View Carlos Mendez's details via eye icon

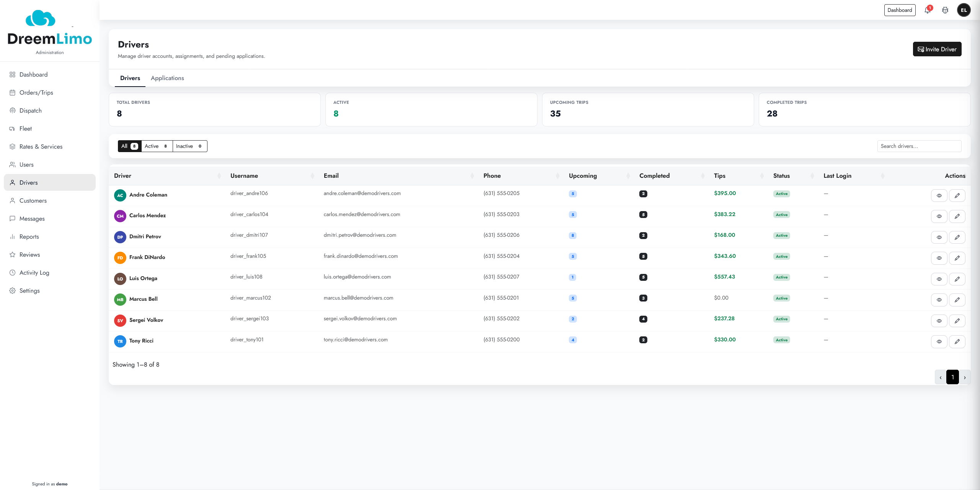(x=939, y=216)
